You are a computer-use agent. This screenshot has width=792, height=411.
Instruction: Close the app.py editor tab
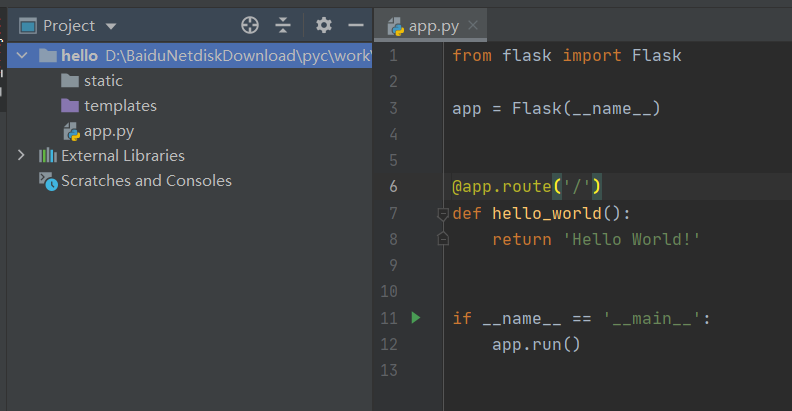click(x=473, y=25)
